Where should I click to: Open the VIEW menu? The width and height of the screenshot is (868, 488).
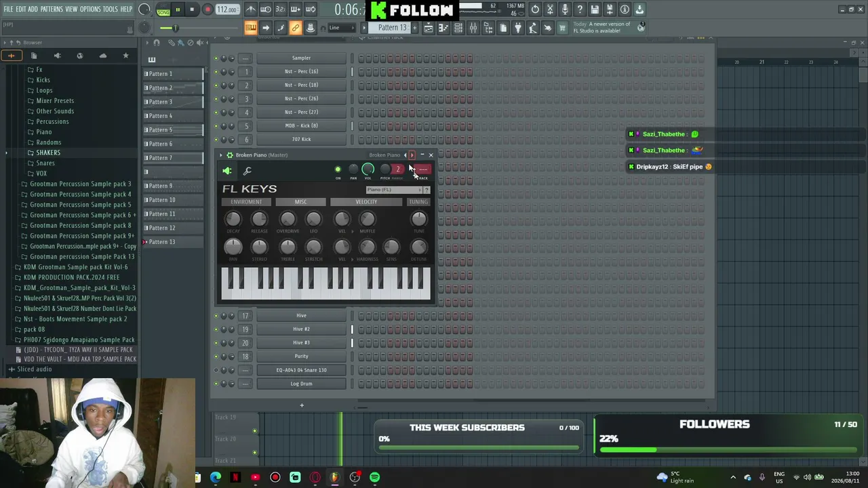(71, 9)
